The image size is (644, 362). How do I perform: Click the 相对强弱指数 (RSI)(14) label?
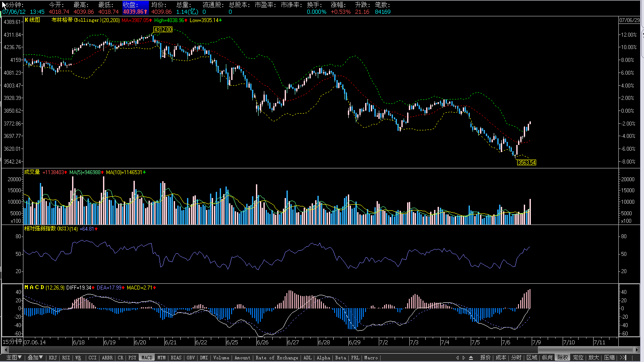(x=51, y=229)
